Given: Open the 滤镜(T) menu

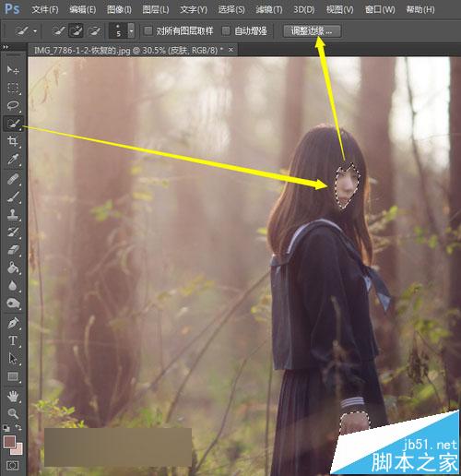Looking at the screenshot, I should coord(269,10).
